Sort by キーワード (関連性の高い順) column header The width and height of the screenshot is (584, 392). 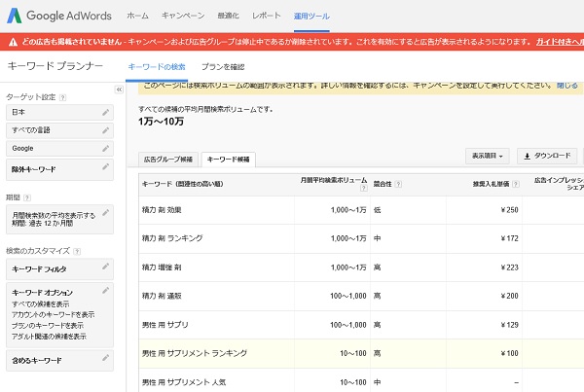pyautogui.click(x=183, y=184)
